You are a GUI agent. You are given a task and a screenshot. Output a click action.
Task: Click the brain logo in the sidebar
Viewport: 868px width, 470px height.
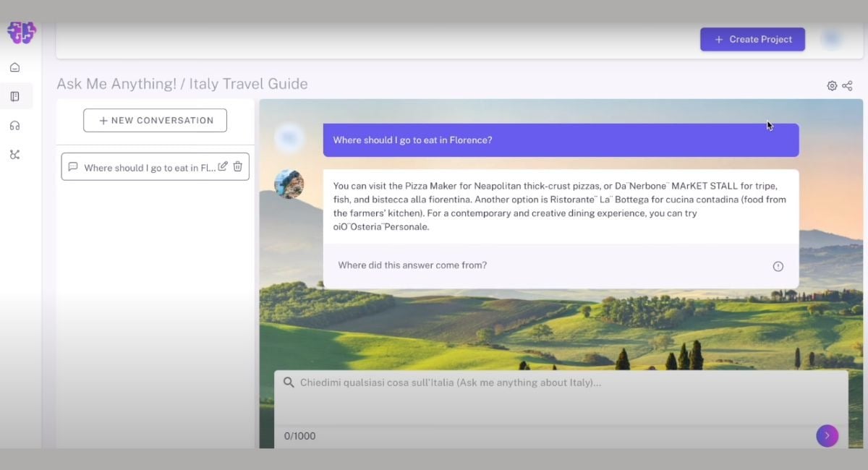pos(21,32)
